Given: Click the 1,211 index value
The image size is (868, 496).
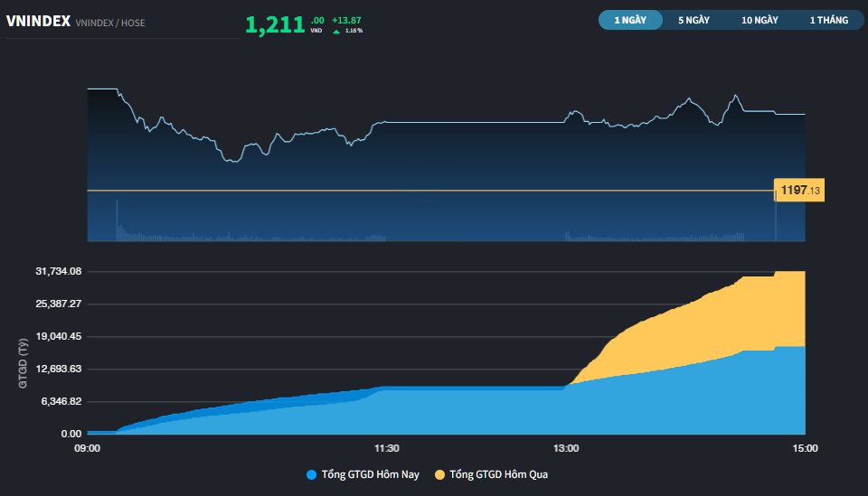Looking at the screenshot, I should pyautogui.click(x=275, y=24).
